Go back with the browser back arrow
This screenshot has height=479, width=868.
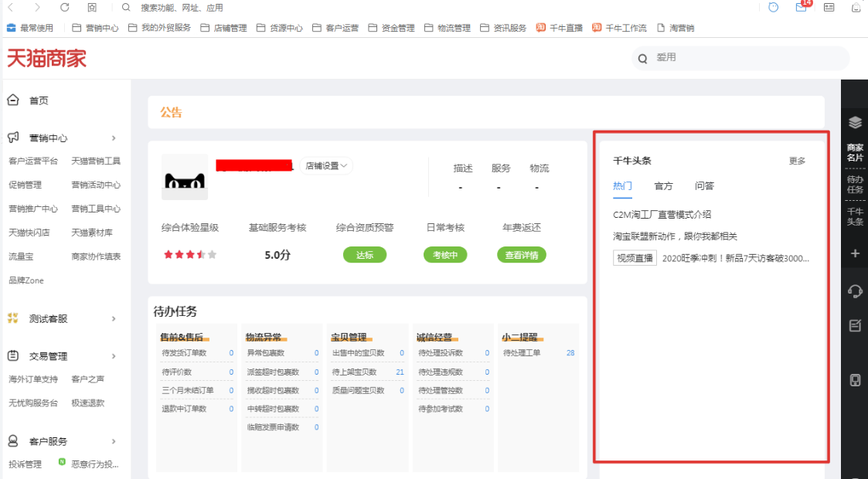11,7
